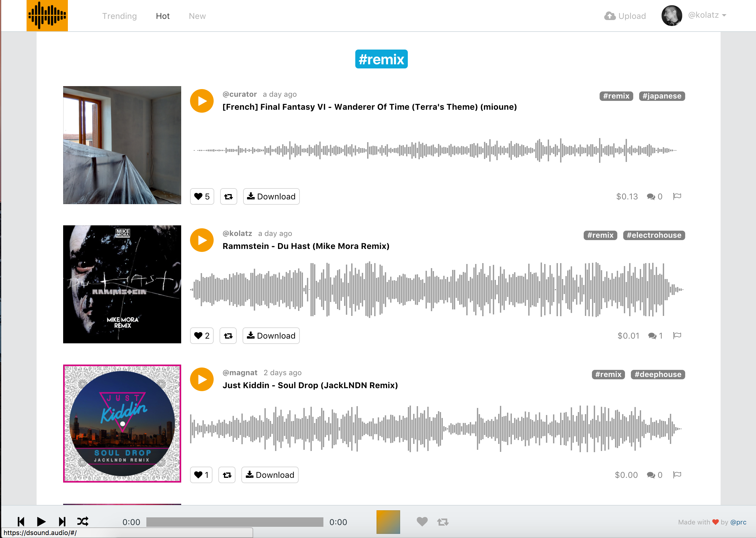This screenshot has height=538, width=756.
Task: Seek in the Rammstein track waveform
Action: pyautogui.click(x=437, y=290)
